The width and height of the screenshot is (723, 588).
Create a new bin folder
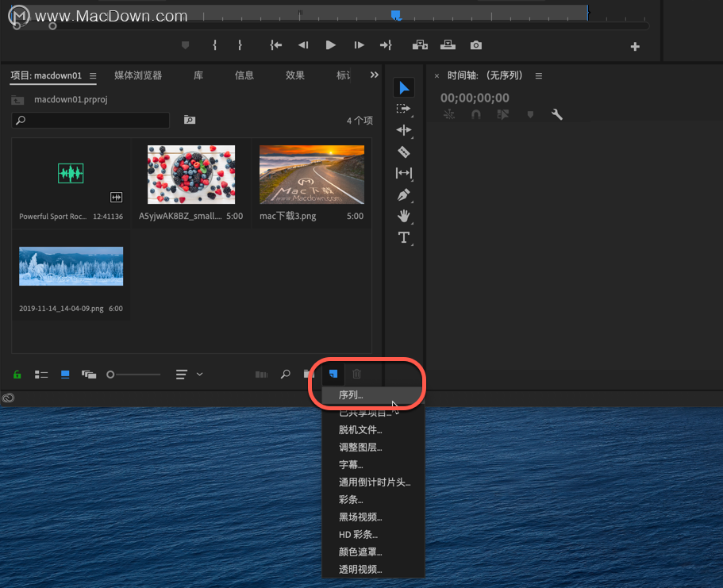(309, 374)
